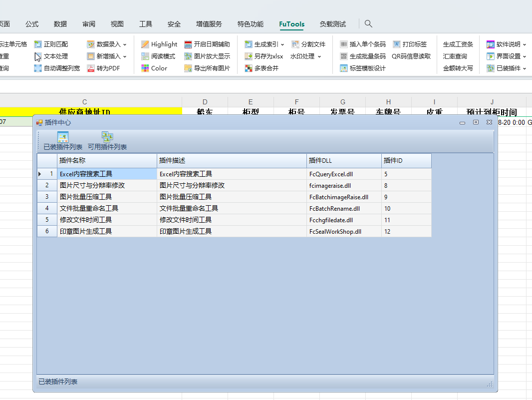Select column D header in spreadsheet
Viewport: 532px width, 400px height.
click(x=205, y=102)
